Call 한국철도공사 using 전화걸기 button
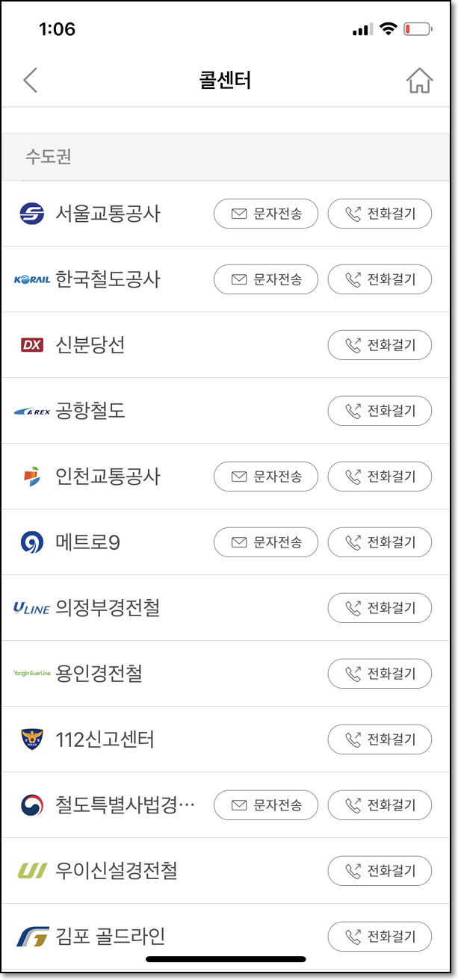This screenshot has width=458, height=980. [x=380, y=279]
